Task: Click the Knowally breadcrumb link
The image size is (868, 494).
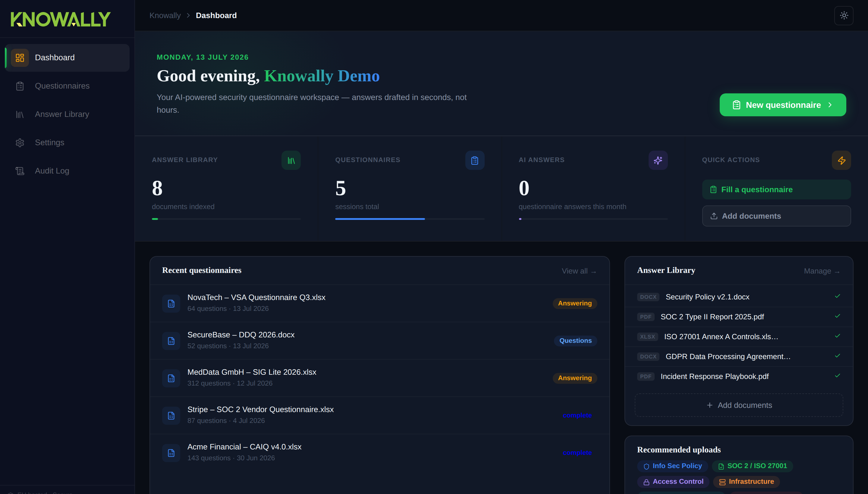Action: tap(165, 16)
